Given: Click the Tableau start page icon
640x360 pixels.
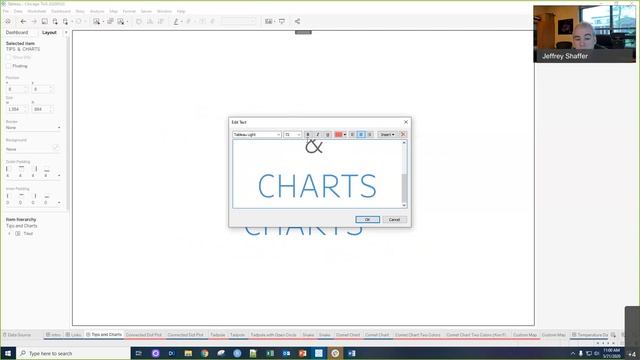Looking at the screenshot, I should coord(8,21).
